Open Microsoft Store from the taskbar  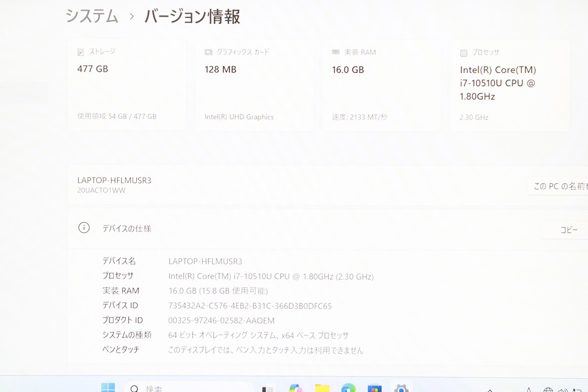[375, 388]
